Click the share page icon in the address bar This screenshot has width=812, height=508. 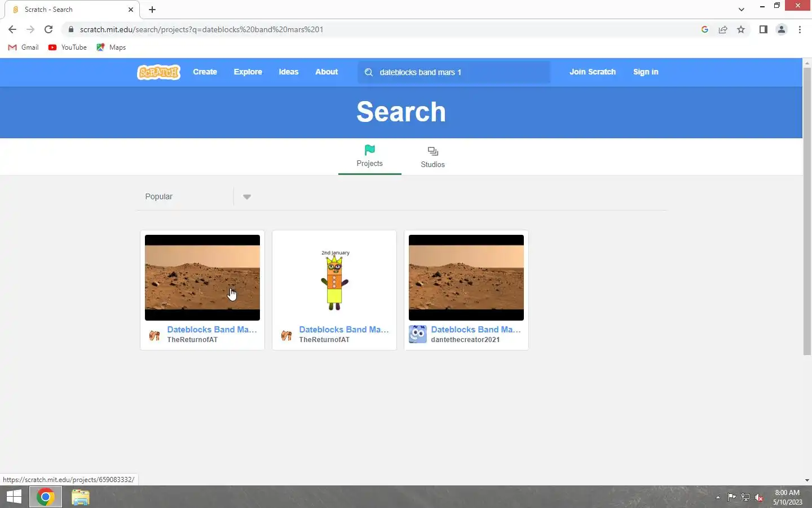[x=723, y=29]
